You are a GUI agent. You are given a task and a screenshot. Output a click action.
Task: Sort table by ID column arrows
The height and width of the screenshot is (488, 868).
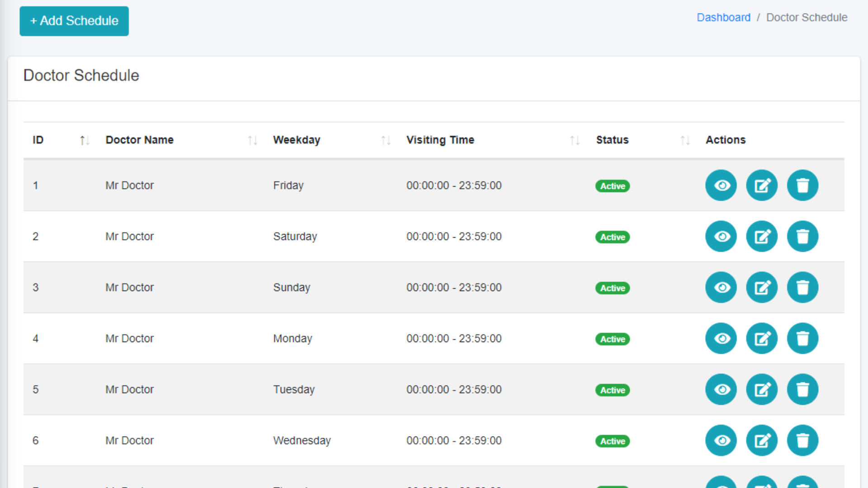(84, 141)
